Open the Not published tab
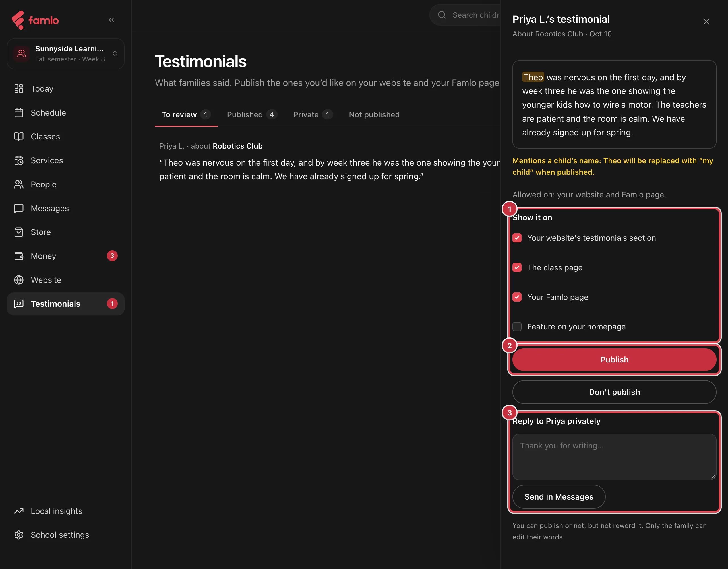The image size is (728, 569). (x=374, y=114)
